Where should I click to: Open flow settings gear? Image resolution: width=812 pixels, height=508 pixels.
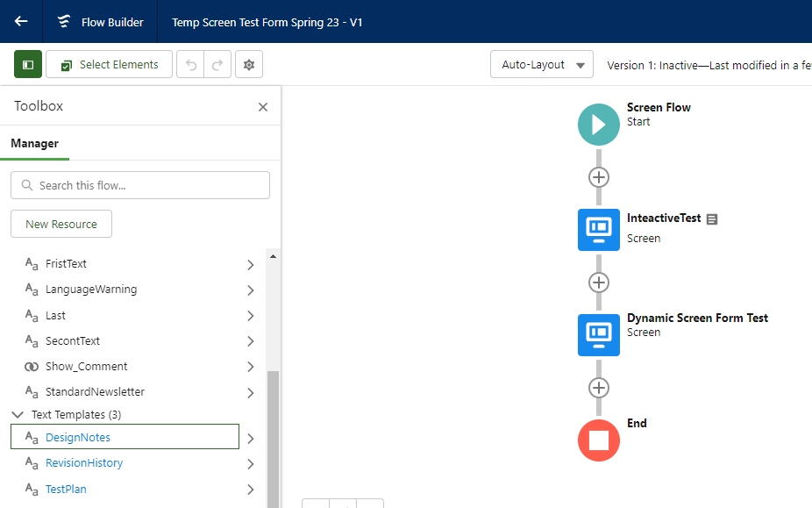point(249,64)
